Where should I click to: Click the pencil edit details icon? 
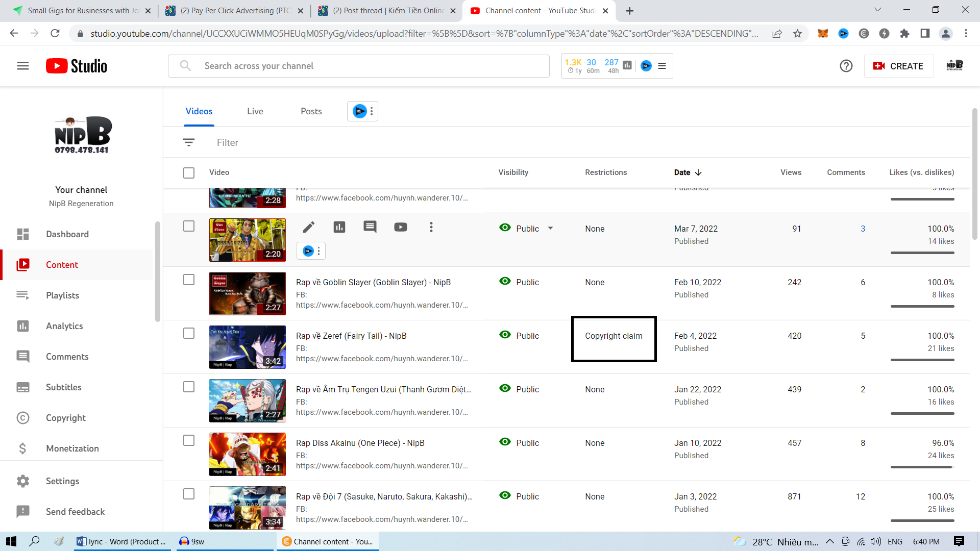(309, 227)
